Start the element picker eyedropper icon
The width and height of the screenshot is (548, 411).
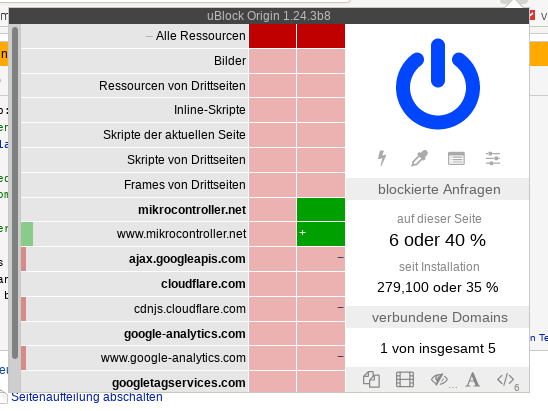(419, 158)
